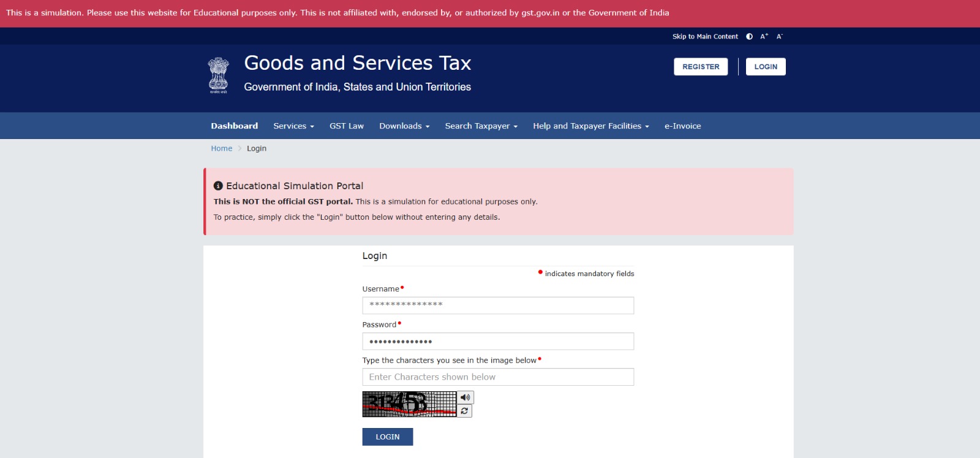Expand Help and Taxpayer Facilities menu
980x458 pixels.
point(591,126)
